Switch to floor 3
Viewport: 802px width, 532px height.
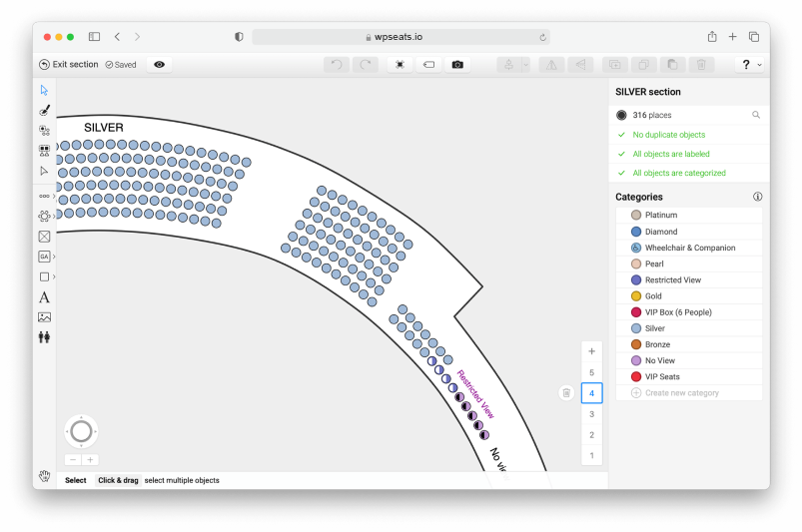coord(592,414)
